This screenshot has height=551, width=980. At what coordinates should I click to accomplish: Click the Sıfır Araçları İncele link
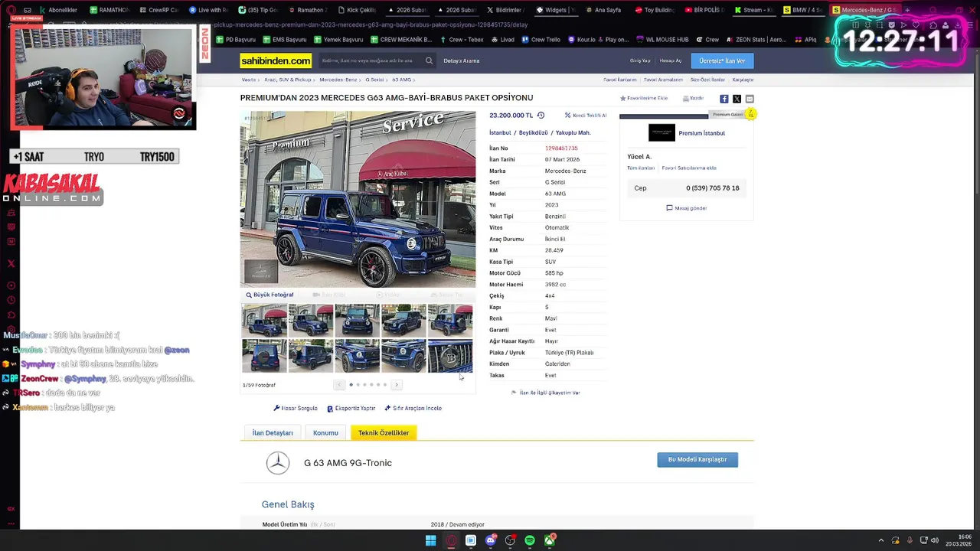[413, 408]
